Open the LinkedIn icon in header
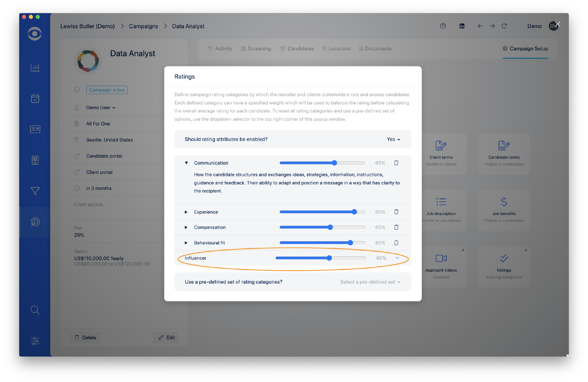588x382 pixels. pyautogui.click(x=462, y=26)
